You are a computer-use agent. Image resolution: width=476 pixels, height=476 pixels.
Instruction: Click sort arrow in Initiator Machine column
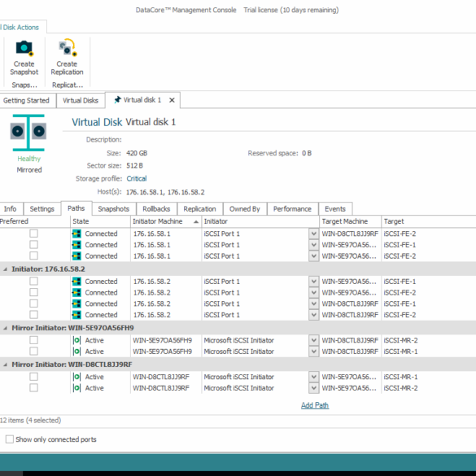click(196, 221)
